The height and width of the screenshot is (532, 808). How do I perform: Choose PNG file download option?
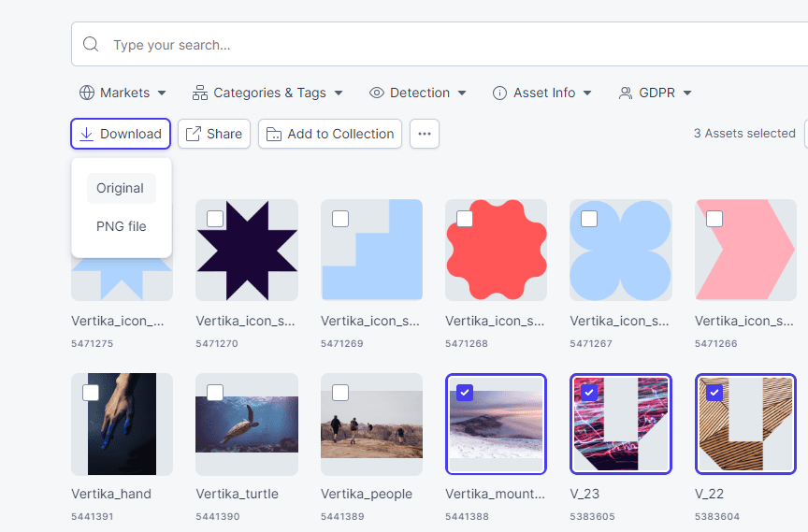click(121, 226)
